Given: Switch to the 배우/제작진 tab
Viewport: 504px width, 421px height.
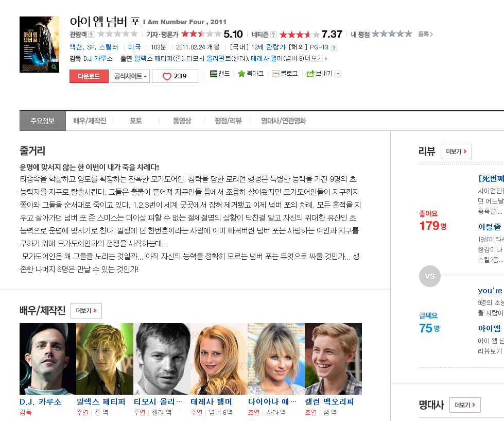Looking at the screenshot, I should (90, 121).
